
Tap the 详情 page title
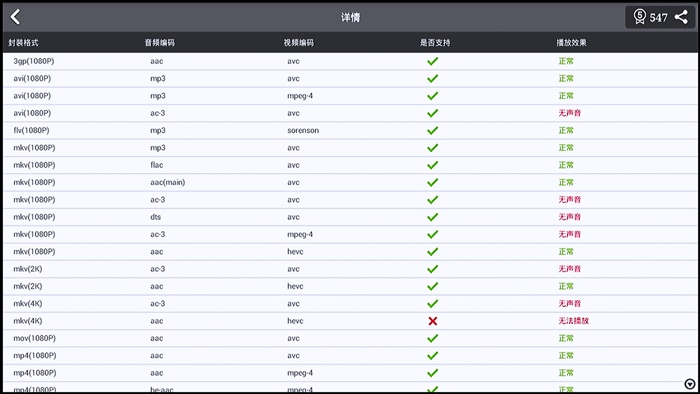(x=350, y=17)
